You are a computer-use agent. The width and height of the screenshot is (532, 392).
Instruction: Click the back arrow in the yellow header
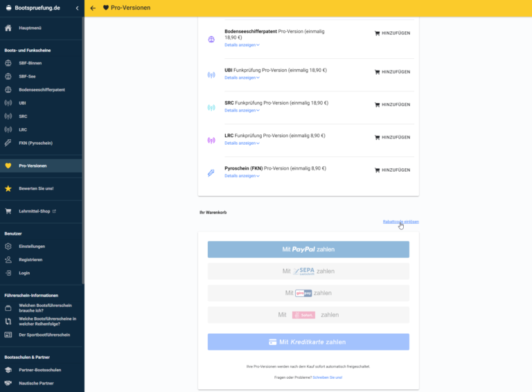[x=94, y=8]
